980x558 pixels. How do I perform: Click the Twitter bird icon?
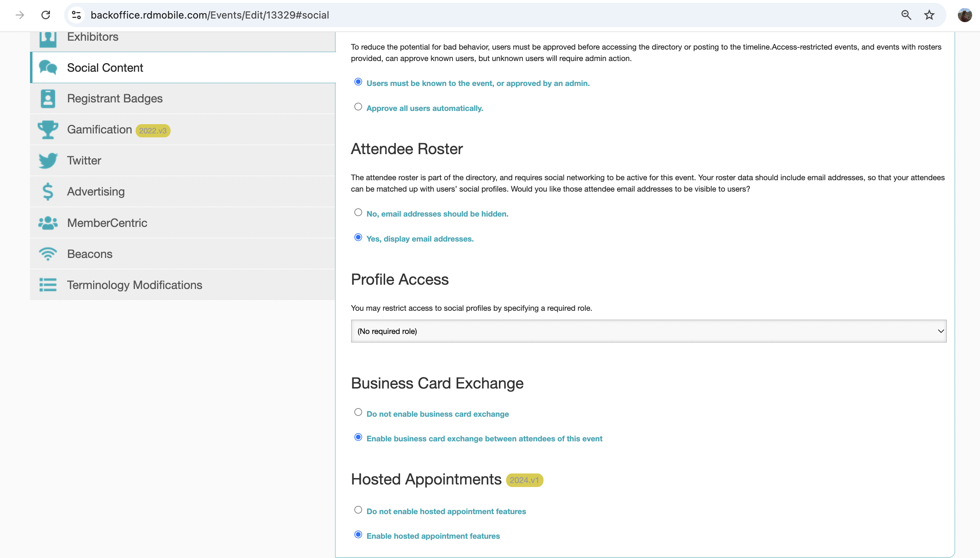(x=48, y=161)
